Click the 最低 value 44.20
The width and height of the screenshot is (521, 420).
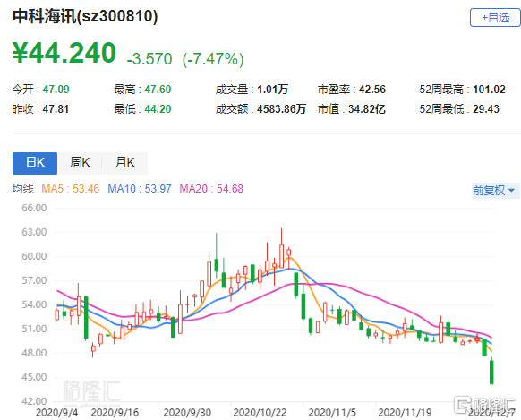coord(158,109)
